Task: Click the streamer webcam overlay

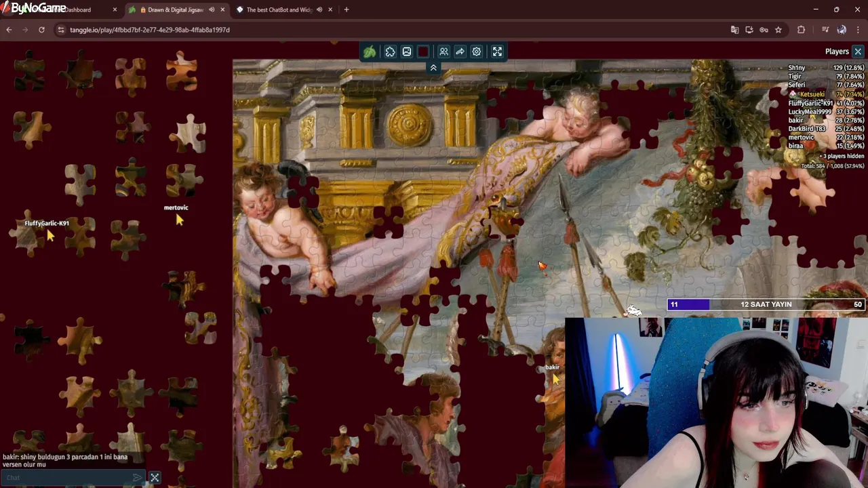Action: pyautogui.click(x=716, y=403)
